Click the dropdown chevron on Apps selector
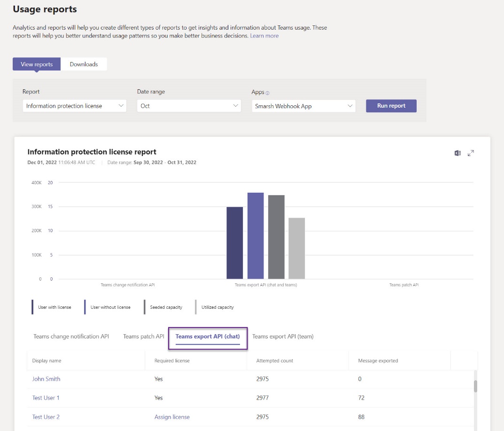504x431 pixels. (350, 106)
